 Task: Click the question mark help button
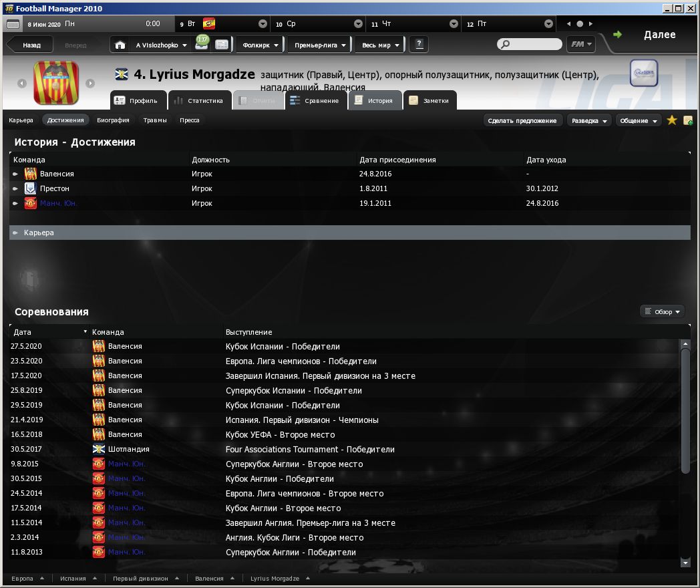419,45
